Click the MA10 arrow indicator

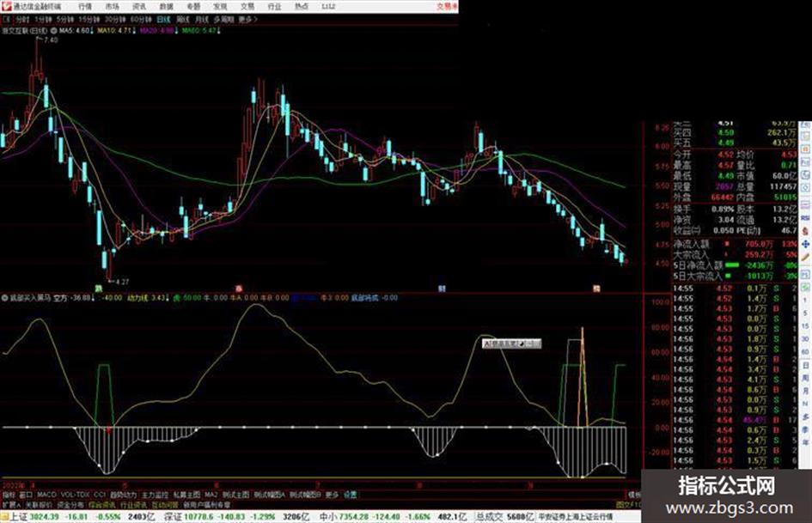pos(134,31)
